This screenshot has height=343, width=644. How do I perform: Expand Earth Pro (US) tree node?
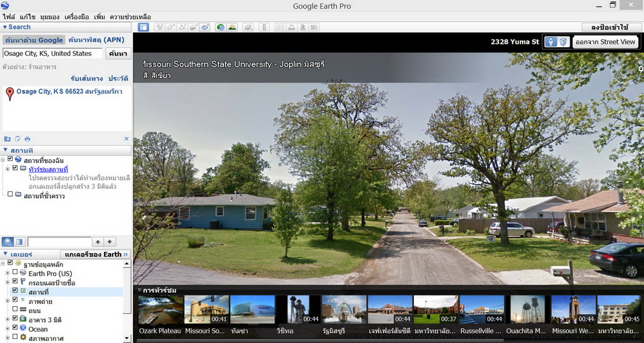point(7,273)
